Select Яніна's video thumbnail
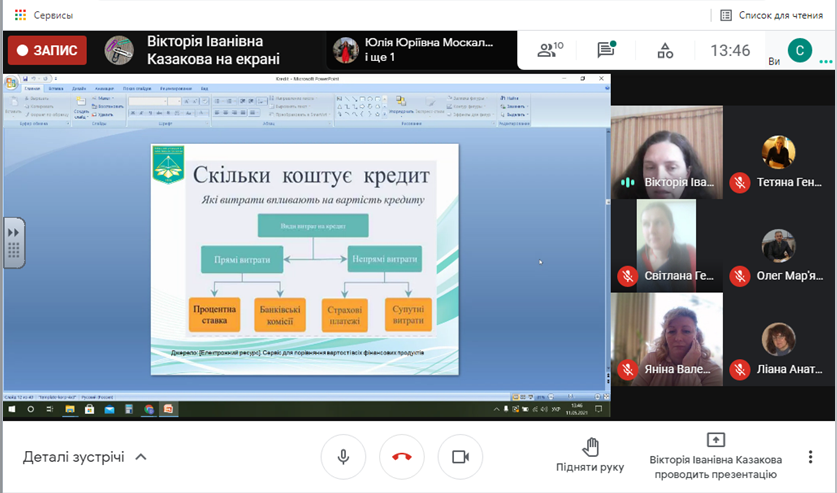Screen dimensions: 837x493 coord(666,339)
